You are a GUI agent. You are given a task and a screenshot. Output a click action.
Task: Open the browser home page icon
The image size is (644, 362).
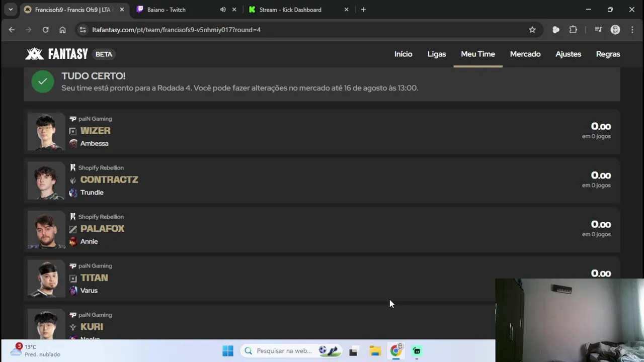pyautogui.click(x=62, y=30)
